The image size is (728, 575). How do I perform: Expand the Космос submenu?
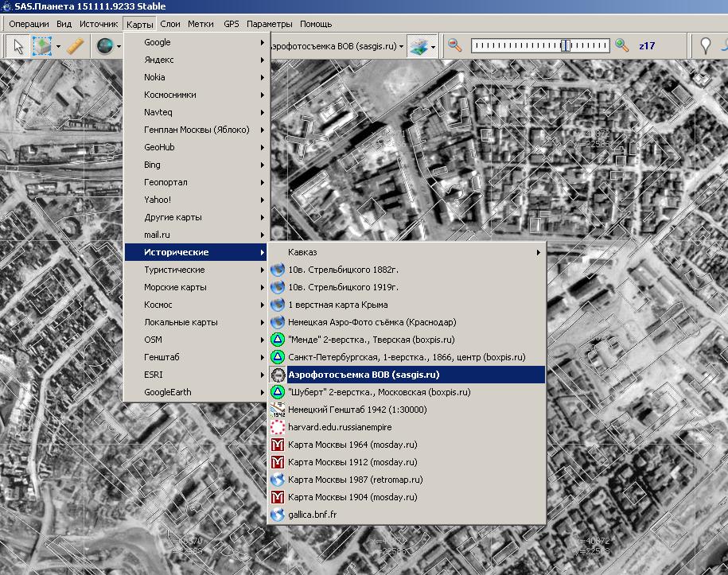(197, 305)
